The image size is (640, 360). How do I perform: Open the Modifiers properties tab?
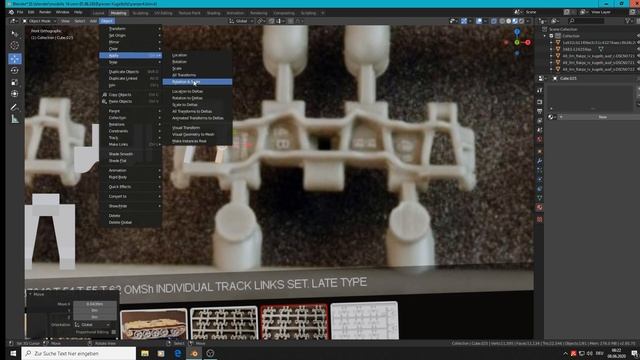point(540,161)
